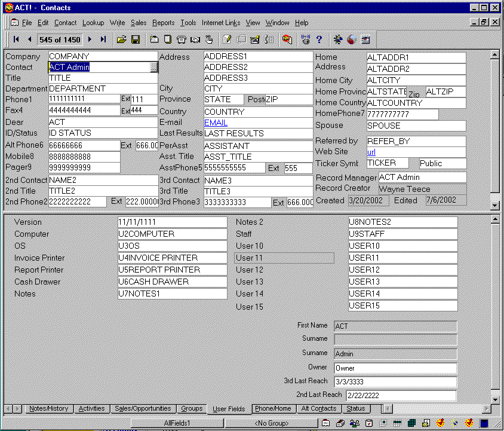Open the Lookup menu
504x431 pixels.
pos(93,23)
